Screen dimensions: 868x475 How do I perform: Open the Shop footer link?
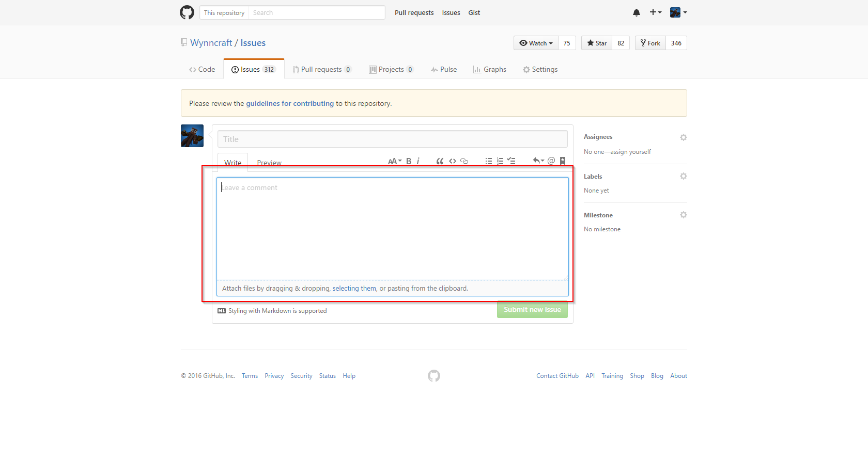[x=637, y=376]
